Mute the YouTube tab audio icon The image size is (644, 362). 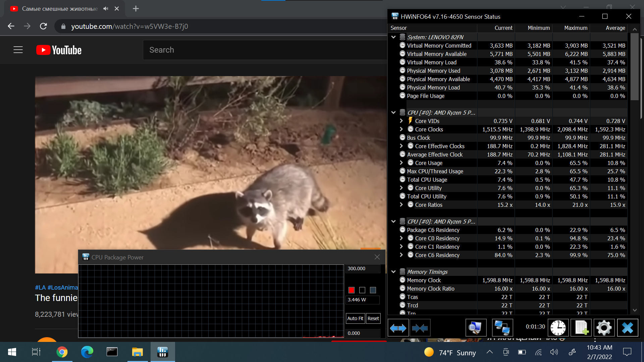click(x=106, y=9)
